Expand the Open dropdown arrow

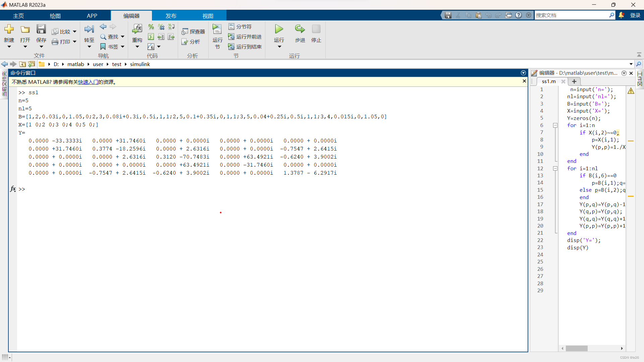coord(25,47)
